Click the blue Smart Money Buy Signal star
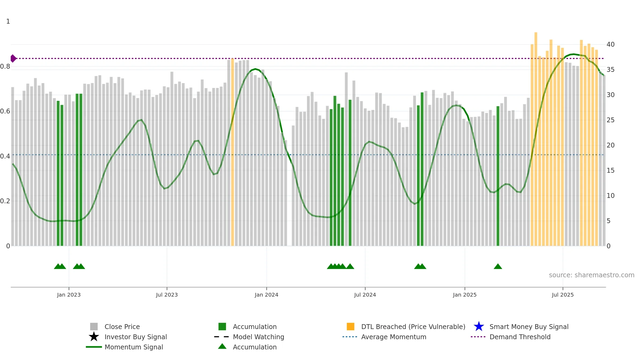This screenshot has height=362, width=644. point(479,327)
